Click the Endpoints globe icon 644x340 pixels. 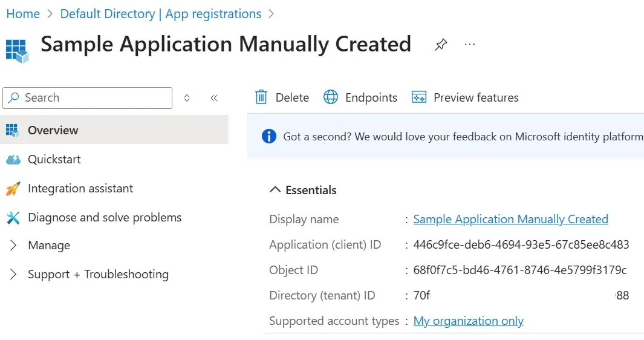331,97
